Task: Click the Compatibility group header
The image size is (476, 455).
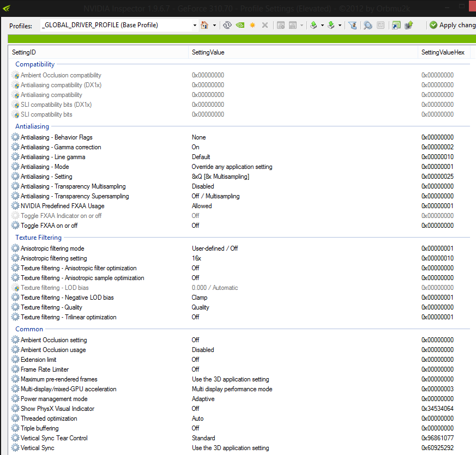Action: click(35, 64)
